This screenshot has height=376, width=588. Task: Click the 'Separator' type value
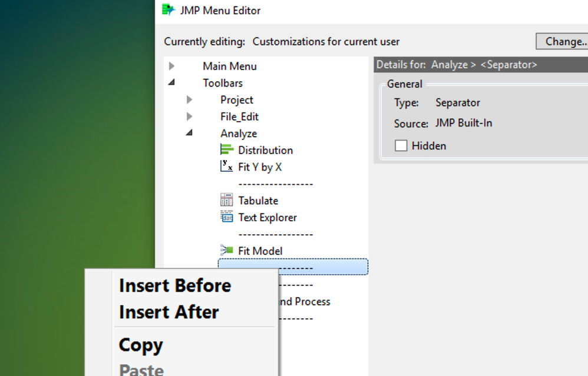pos(458,102)
